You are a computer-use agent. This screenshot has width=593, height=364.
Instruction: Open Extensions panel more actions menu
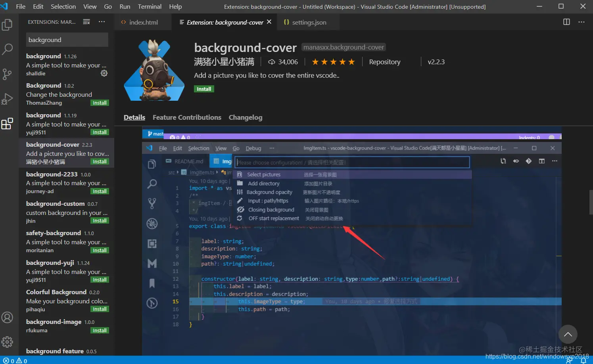click(x=102, y=22)
